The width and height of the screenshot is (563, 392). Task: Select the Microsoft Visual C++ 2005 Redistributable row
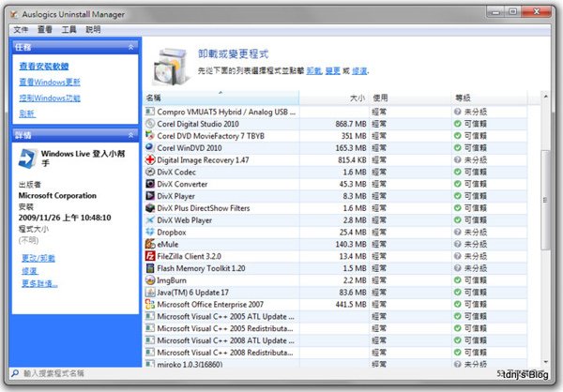click(x=335, y=328)
